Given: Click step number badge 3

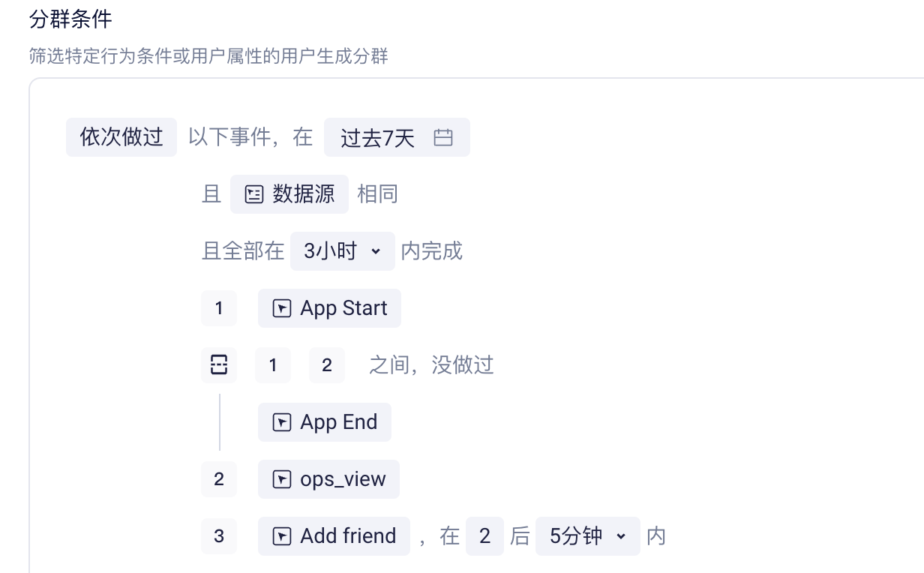Looking at the screenshot, I should pos(219,536).
